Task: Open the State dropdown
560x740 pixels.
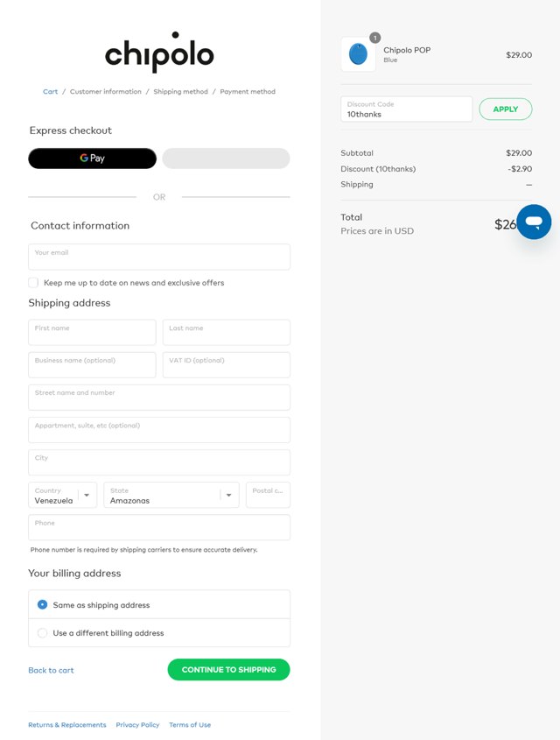Action: 171,495
